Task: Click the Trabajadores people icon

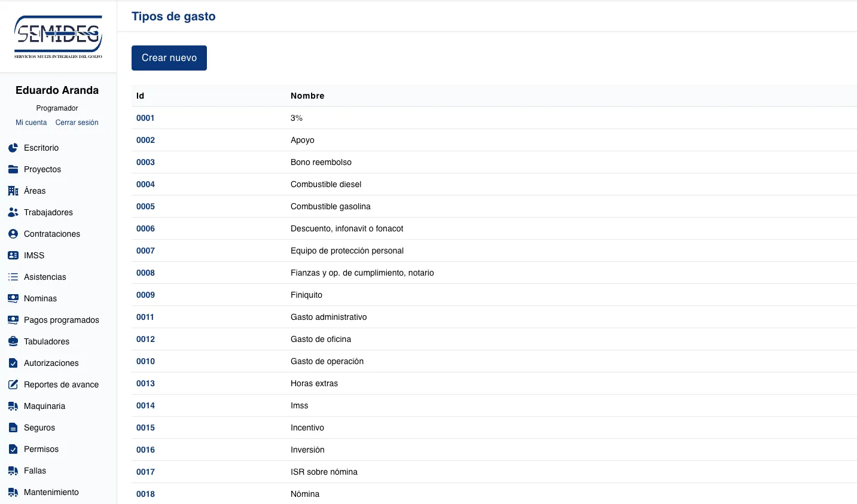Action: coord(13,212)
